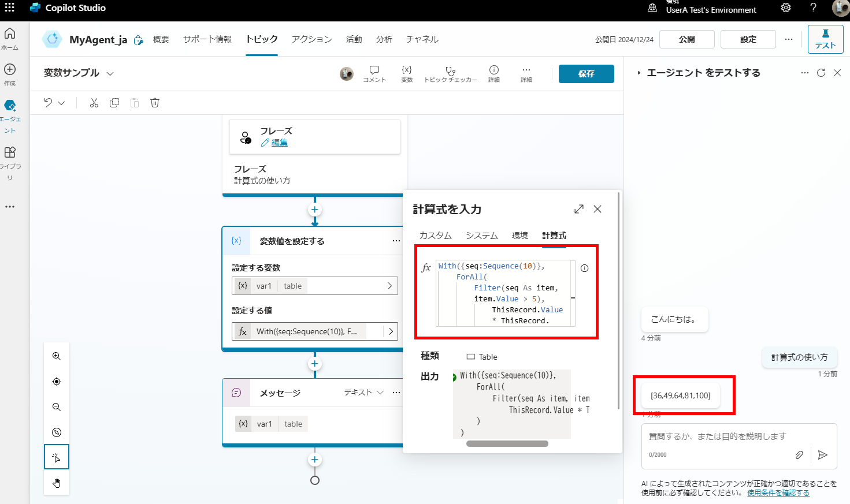This screenshot has width=850, height=504.
Task: Expand the 変数サンプル topic name dropdown
Action: pos(110,73)
